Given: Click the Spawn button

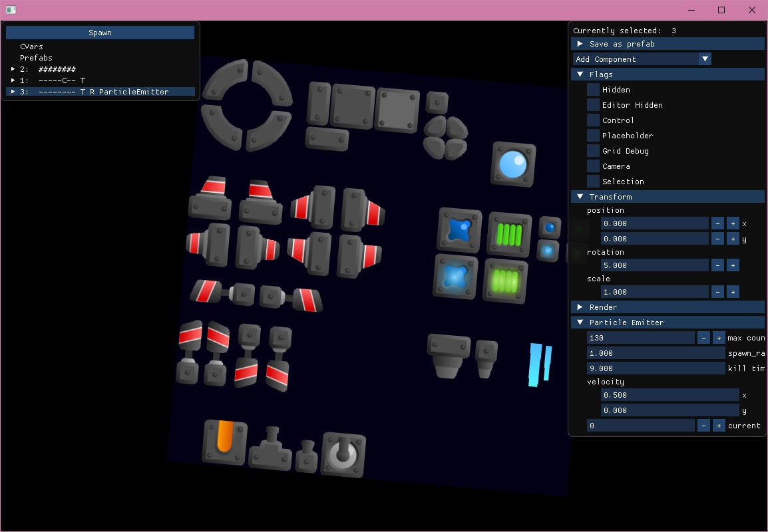Looking at the screenshot, I should tap(100, 33).
